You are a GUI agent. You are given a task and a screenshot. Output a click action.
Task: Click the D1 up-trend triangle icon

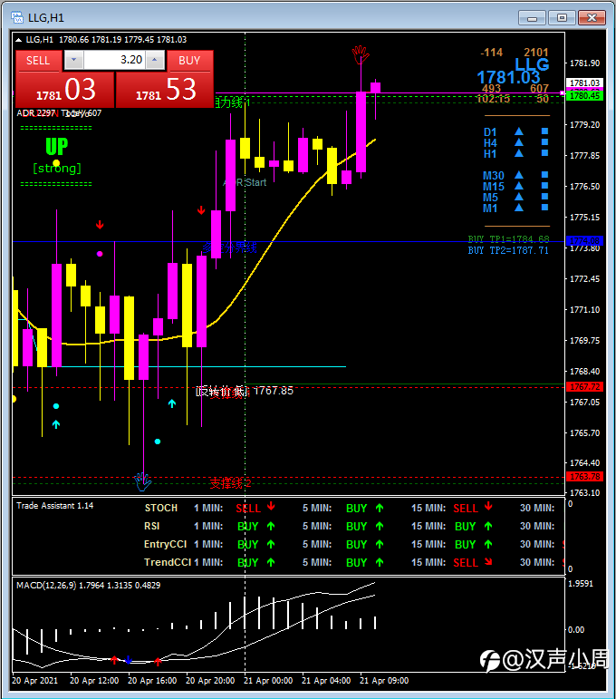519,131
